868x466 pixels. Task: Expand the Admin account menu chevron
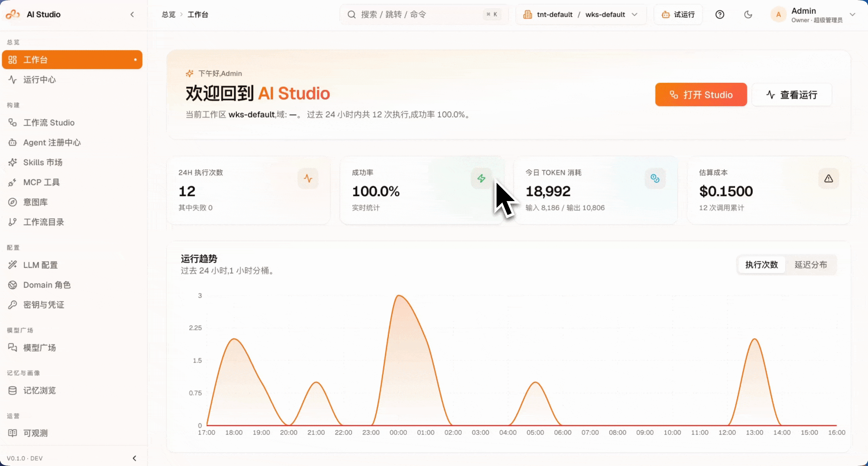852,14
